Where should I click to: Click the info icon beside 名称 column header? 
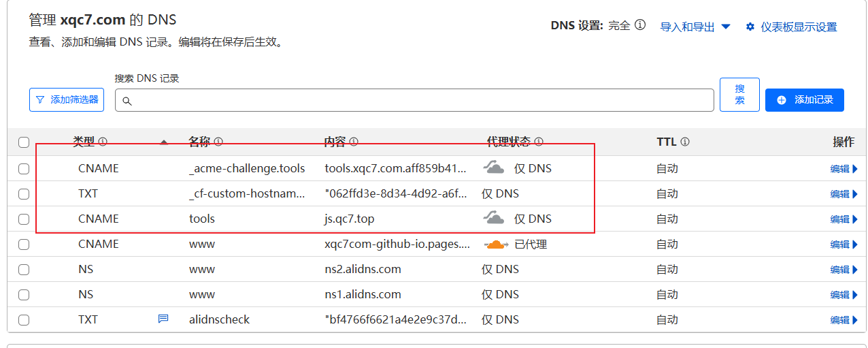point(218,142)
